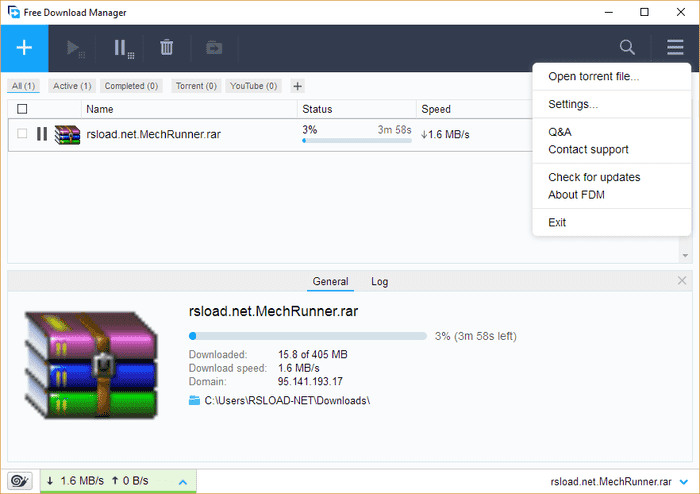The image size is (700, 494).
Task: Add a new filter tag with plus
Action: 297,86
